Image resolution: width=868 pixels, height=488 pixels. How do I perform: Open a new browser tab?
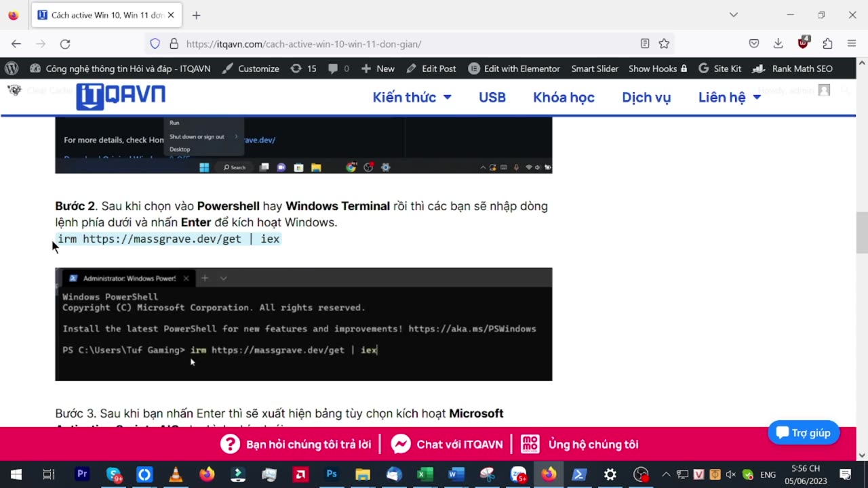pyautogui.click(x=196, y=15)
